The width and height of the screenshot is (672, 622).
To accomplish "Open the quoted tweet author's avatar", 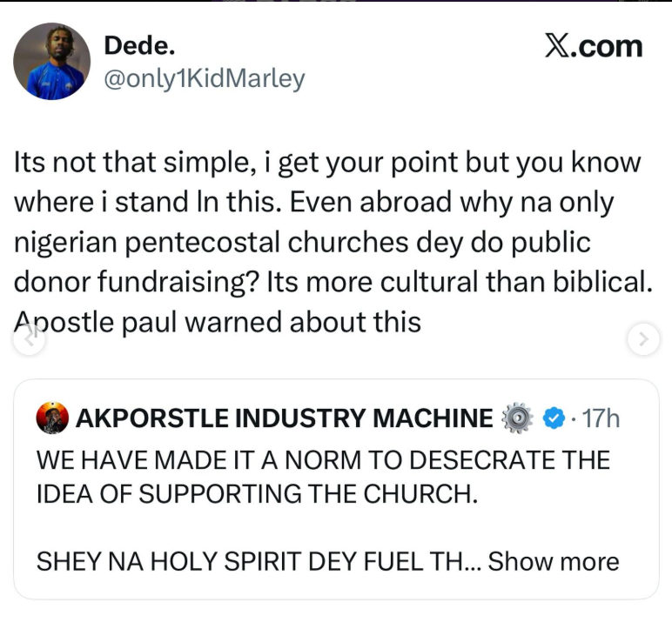I will 52,418.
